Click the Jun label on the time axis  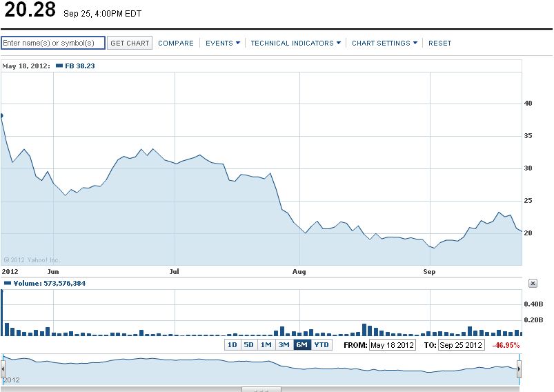coord(53,272)
